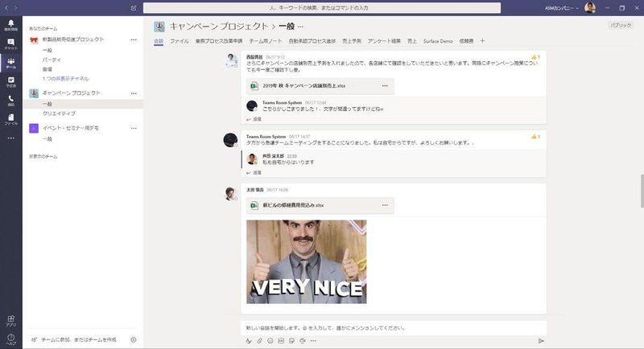Viewport: 644px width, 349px height.
Task: Click the thumbs-up reaction on the first message
Action: click(535, 57)
